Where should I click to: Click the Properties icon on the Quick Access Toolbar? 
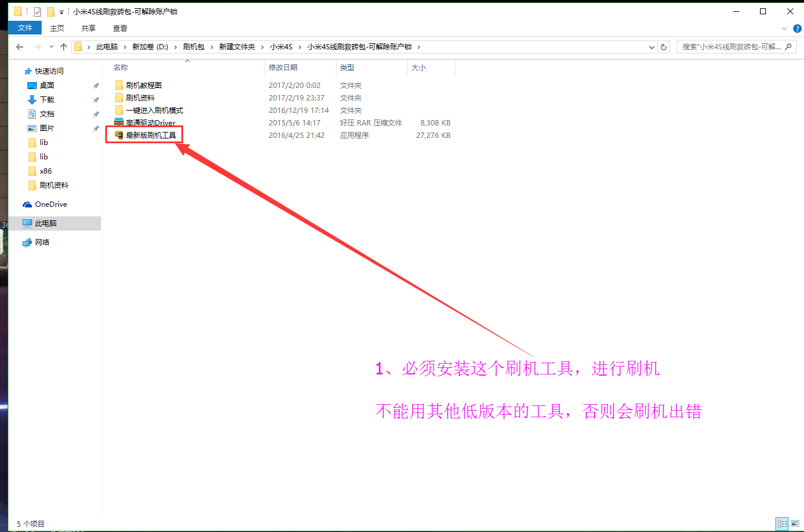point(37,11)
